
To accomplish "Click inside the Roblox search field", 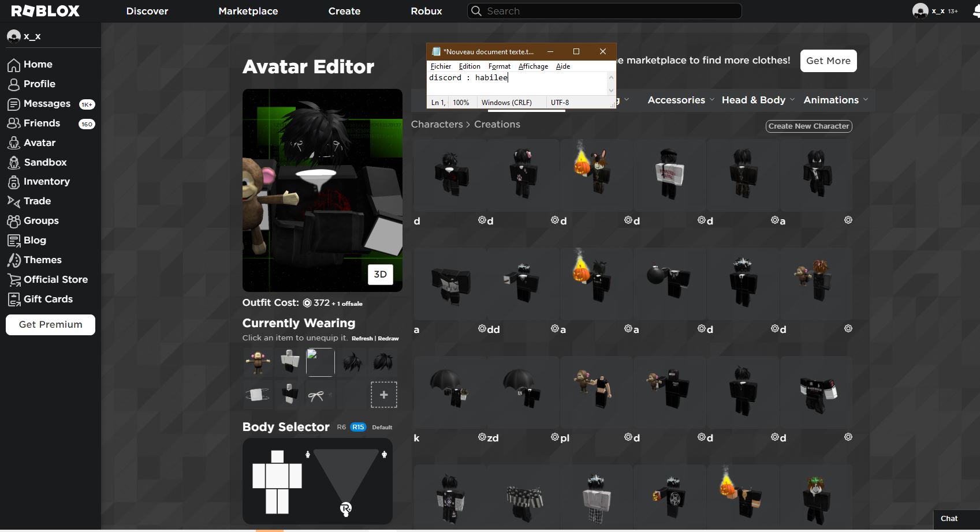I will point(604,10).
